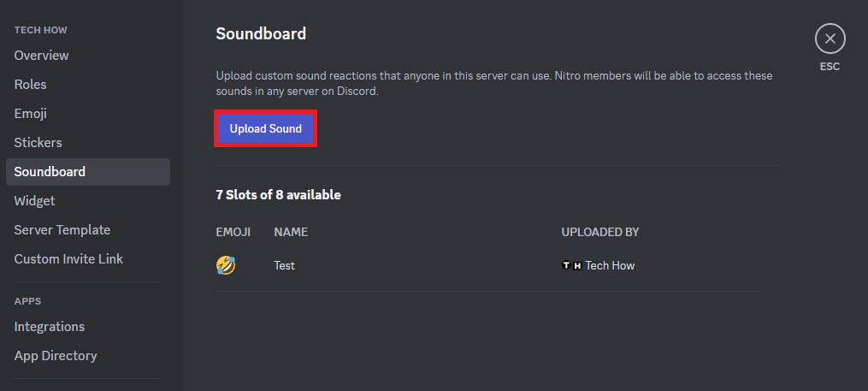Open Server Template page
The image size is (868, 391).
pos(62,230)
